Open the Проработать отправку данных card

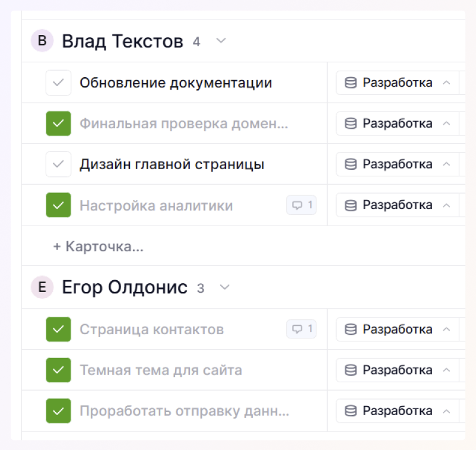tap(184, 411)
